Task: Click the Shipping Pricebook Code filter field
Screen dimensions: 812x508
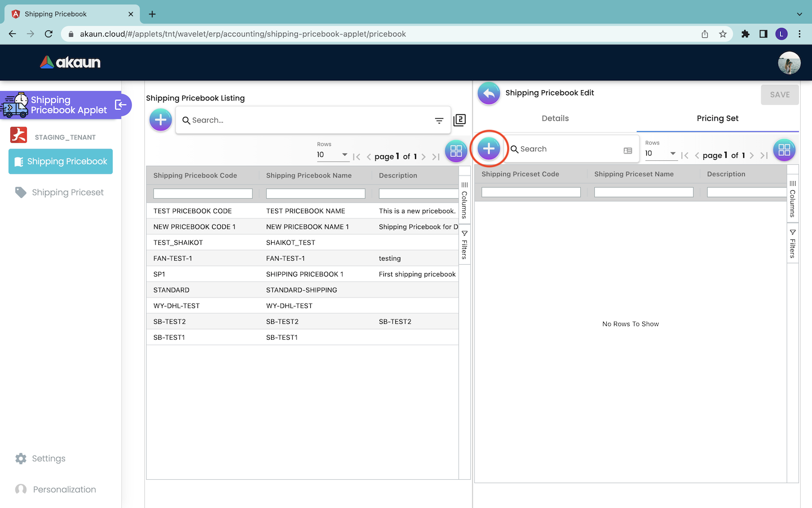Action: pyautogui.click(x=203, y=194)
